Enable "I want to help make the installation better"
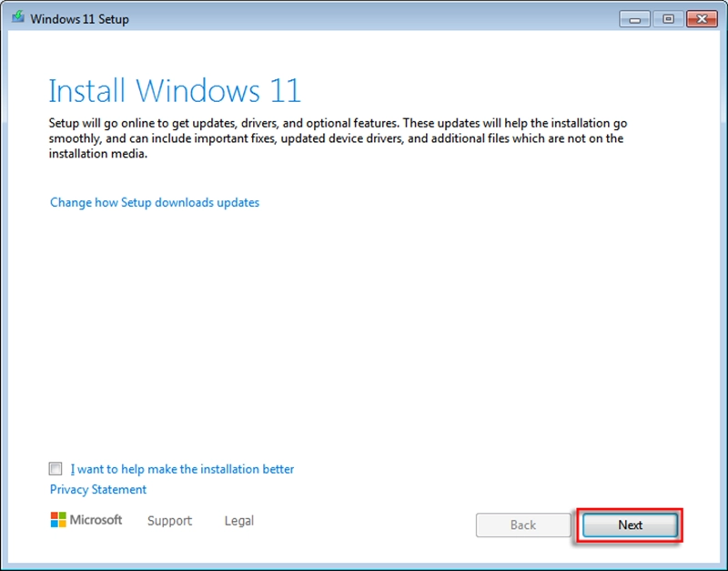The width and height of the screenshot is (728, 571). [56, 468]
